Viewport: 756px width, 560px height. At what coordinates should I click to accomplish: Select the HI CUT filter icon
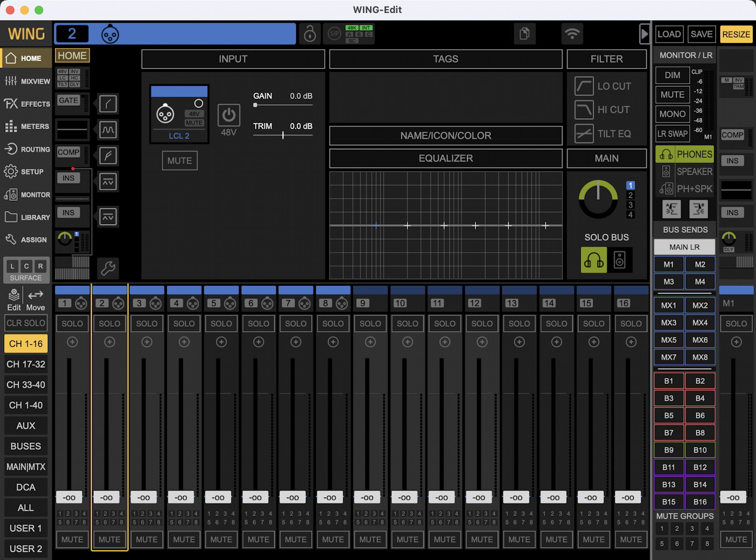pos(584,110)
